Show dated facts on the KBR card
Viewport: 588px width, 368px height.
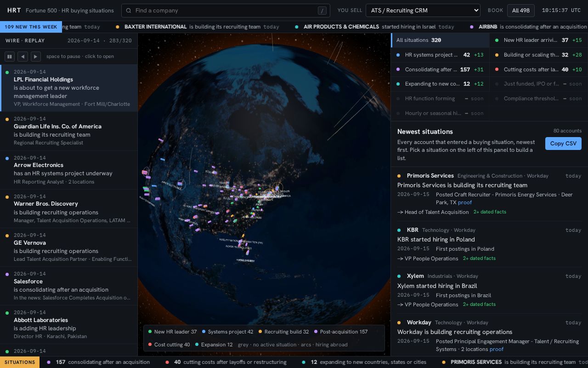point(479,259)
